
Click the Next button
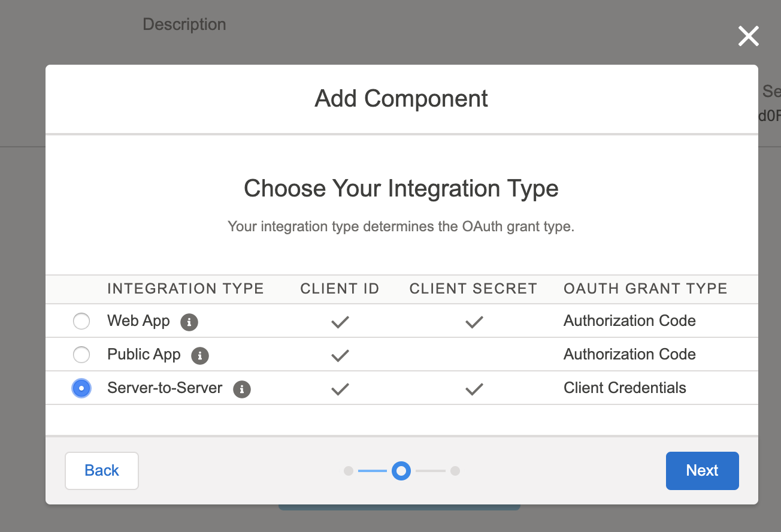pos(702,470)
